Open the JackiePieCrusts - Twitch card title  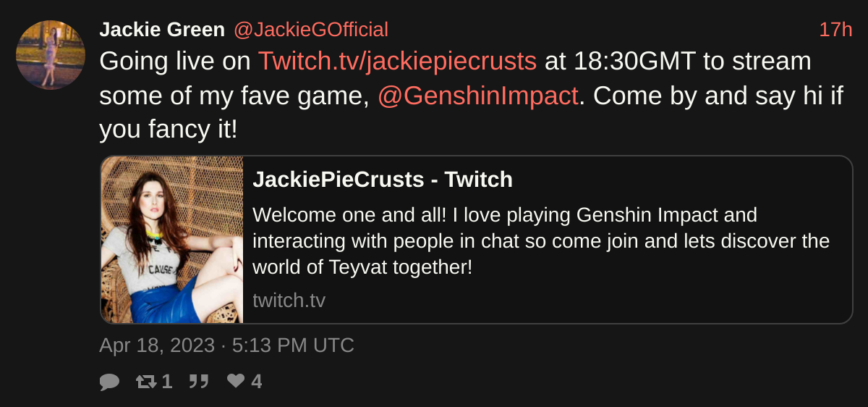pos(382,180)
